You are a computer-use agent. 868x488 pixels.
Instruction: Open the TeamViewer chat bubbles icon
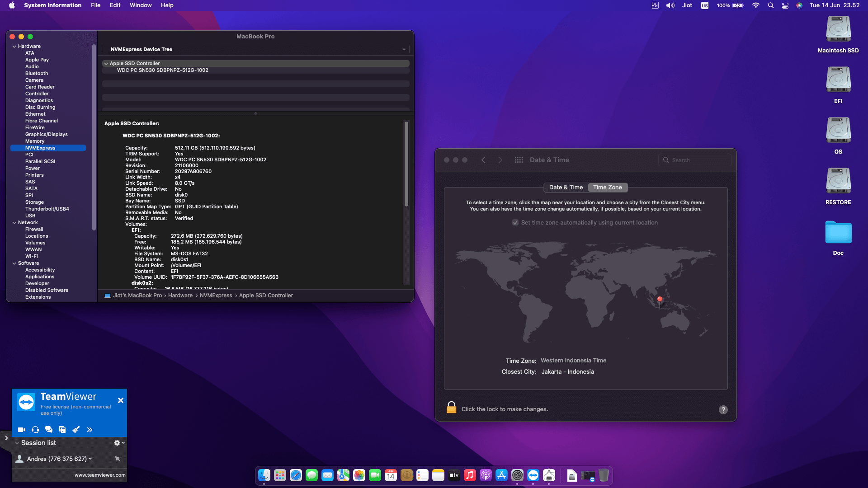[x=49, y=430]
